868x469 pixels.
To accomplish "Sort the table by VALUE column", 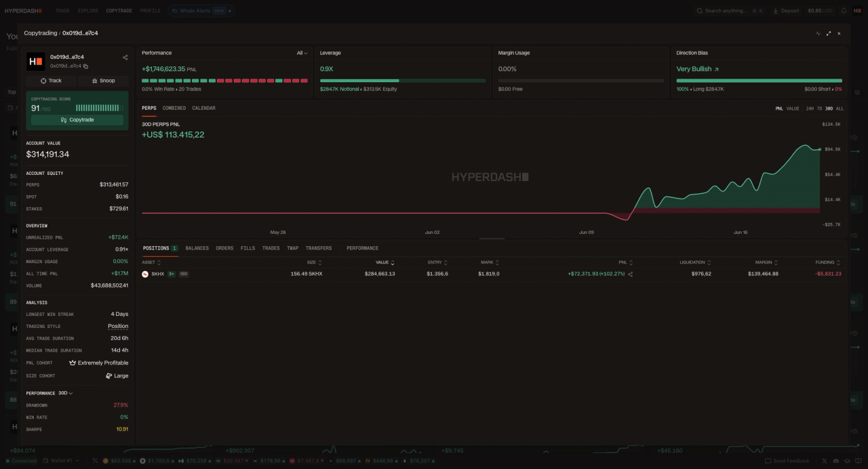I will (x=385, y=262).
